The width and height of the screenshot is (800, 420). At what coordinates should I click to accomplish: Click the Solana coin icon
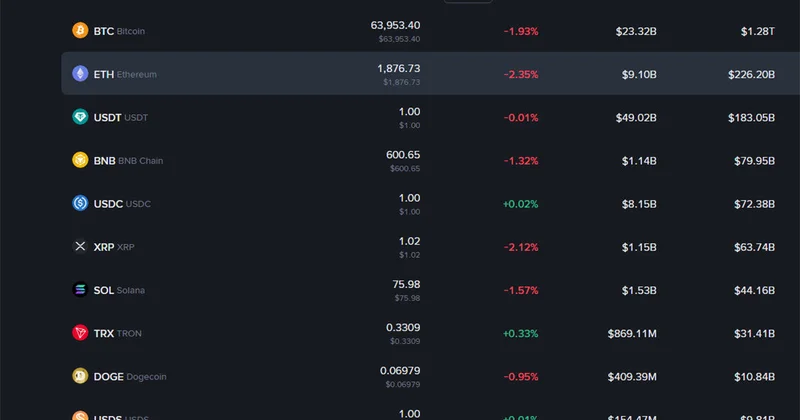[x=80, y=290]
